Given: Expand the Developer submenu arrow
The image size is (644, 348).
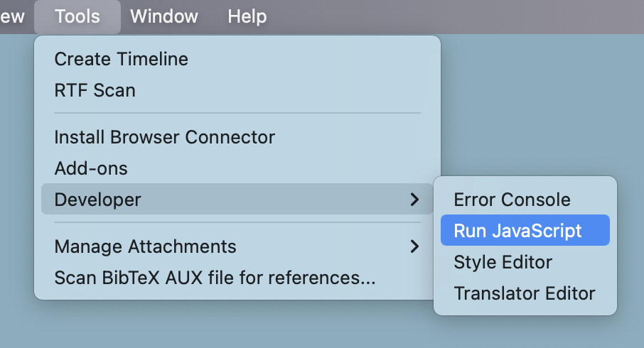Looking at the screenshot, I should pos(415,200).
